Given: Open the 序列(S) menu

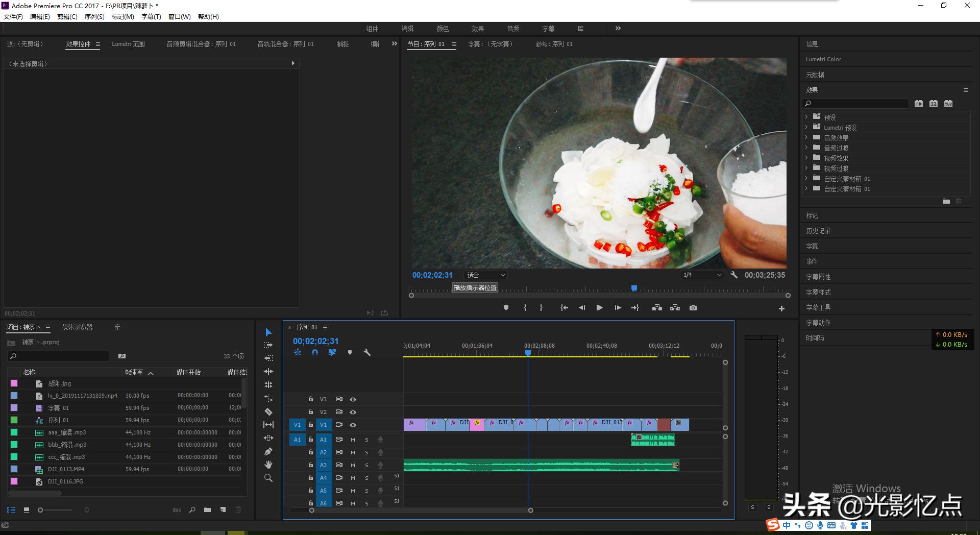Looking at the screenshot, I should tap(94, 17).
